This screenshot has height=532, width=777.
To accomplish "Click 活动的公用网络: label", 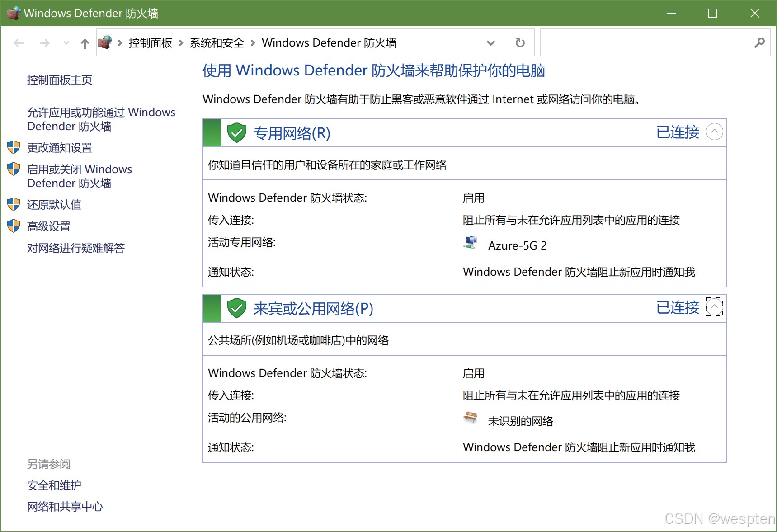I will (x=247, y=418).
